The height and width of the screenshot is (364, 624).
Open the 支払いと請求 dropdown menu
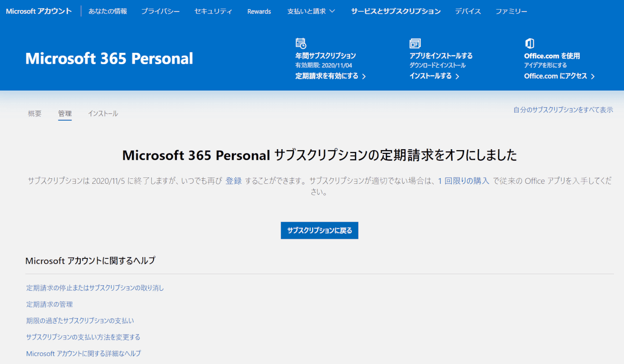click(x=311, y=11)
